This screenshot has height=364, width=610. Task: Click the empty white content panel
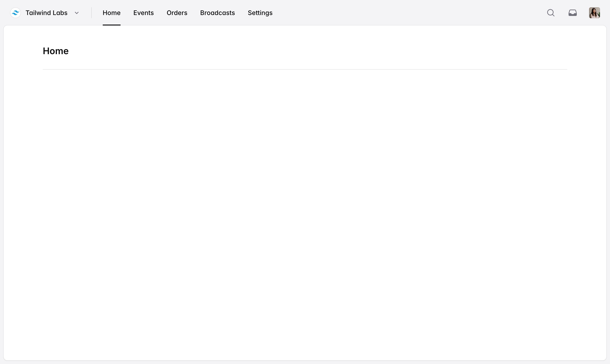coord(305,196)
